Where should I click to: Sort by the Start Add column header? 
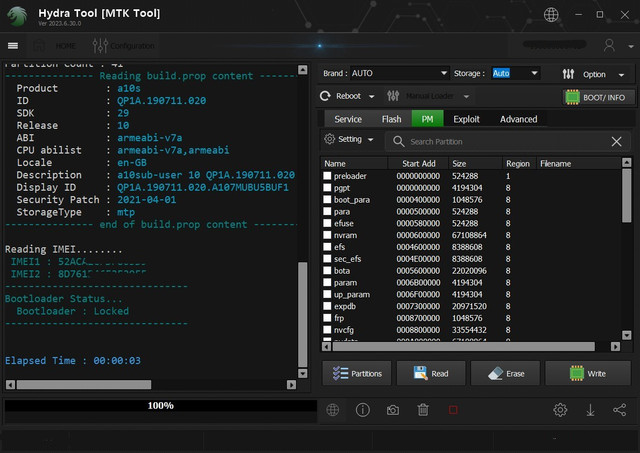[x=418, y=164]
